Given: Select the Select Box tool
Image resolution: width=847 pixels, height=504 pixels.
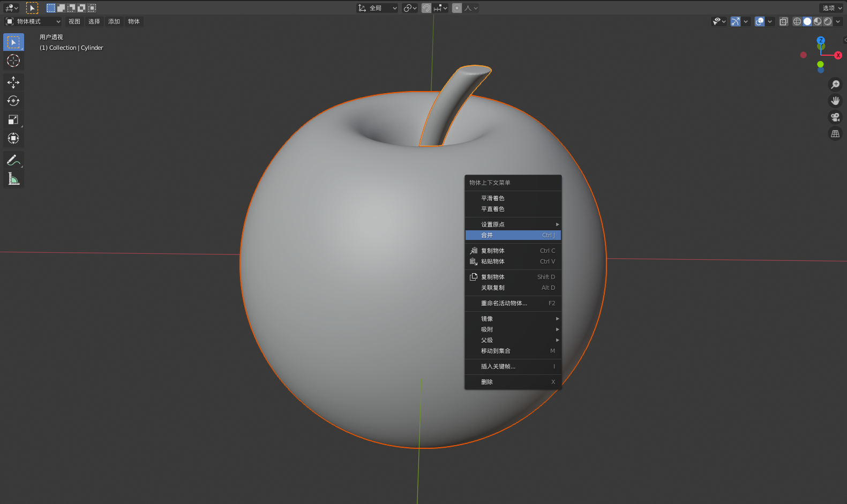Looking at the screenshot, I should [13, 42].
